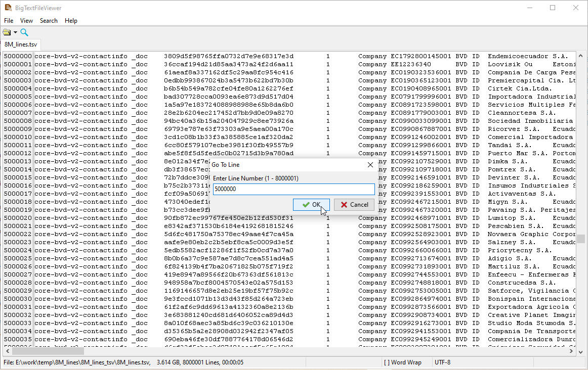The image size is (588, 370).
Task: Open the View menu
Action: pyautogui.click(x=26, y=21)
